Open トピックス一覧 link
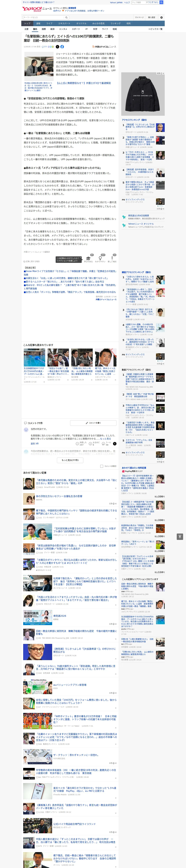Image resolution: width=186 pixels, height=868 pixels. (155, 29)
